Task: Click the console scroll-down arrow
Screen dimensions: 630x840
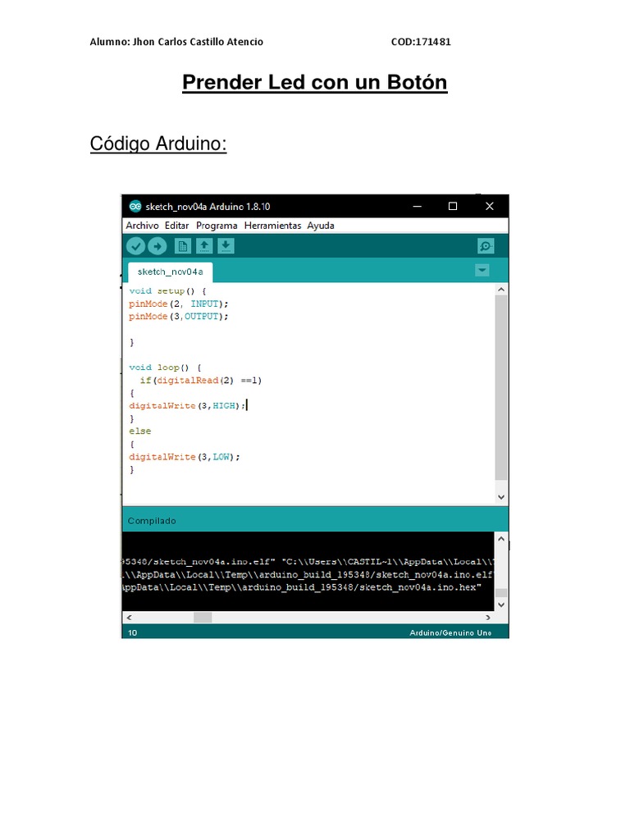Action: click(501, 605)
